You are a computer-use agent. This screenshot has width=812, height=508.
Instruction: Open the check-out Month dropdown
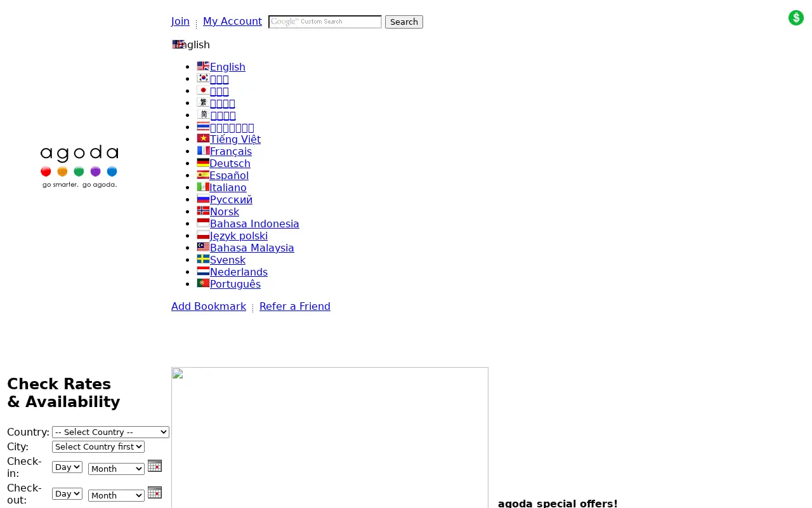click(116, 495)
